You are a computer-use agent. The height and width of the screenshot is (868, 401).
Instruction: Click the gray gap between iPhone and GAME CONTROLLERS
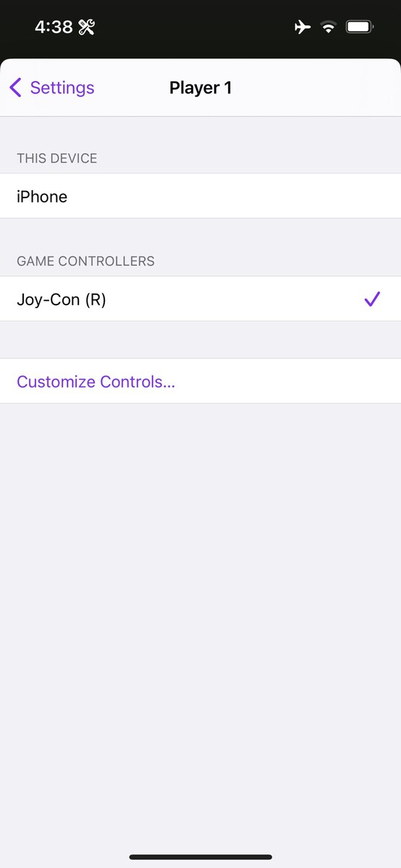coord(200,233)
